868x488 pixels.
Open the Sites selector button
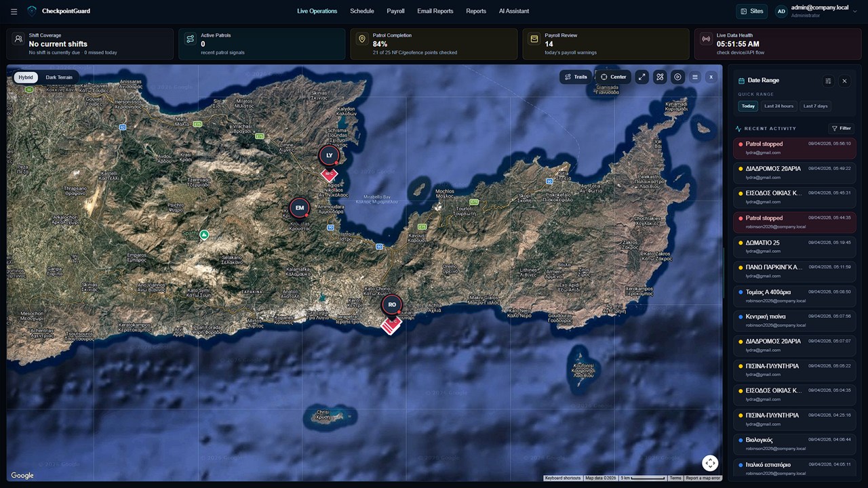[x=751, y=12]
